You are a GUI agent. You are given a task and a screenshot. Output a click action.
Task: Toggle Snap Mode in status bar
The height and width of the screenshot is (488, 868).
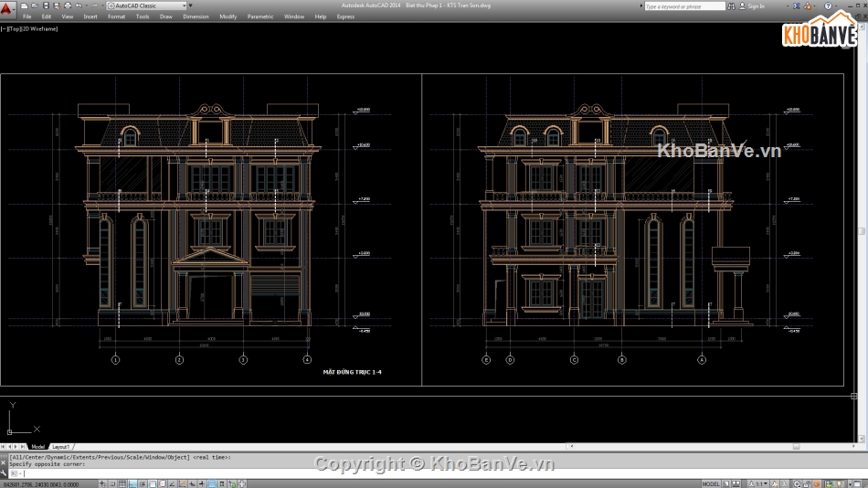click(111, 484)
